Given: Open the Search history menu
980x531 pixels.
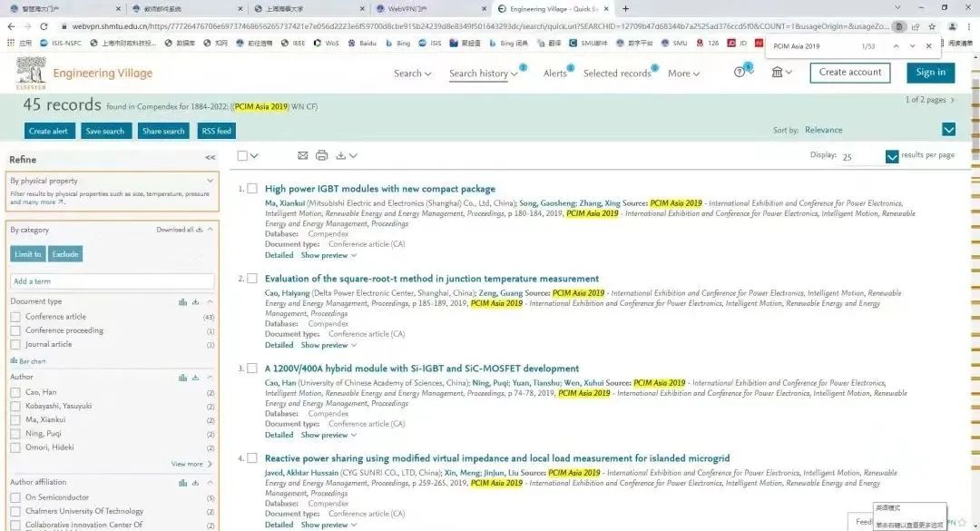Looking at the screenshot, I should click(484, 74).
